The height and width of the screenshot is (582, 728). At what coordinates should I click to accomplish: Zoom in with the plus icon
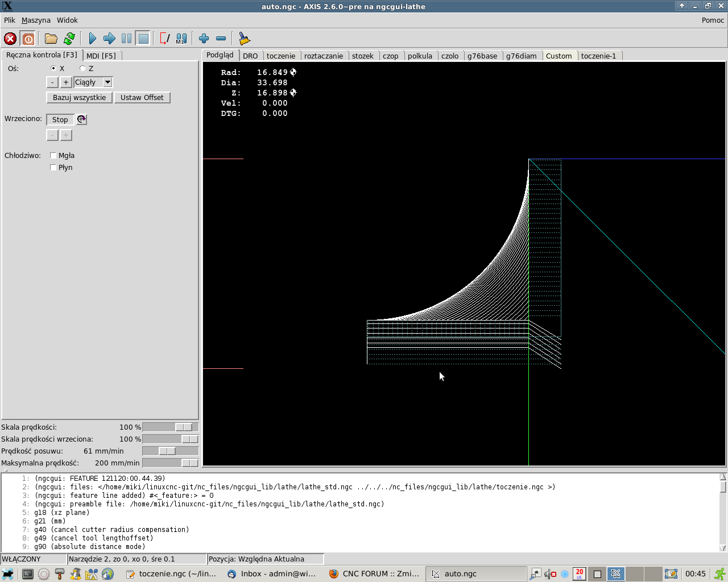click(x=204, y=39)
